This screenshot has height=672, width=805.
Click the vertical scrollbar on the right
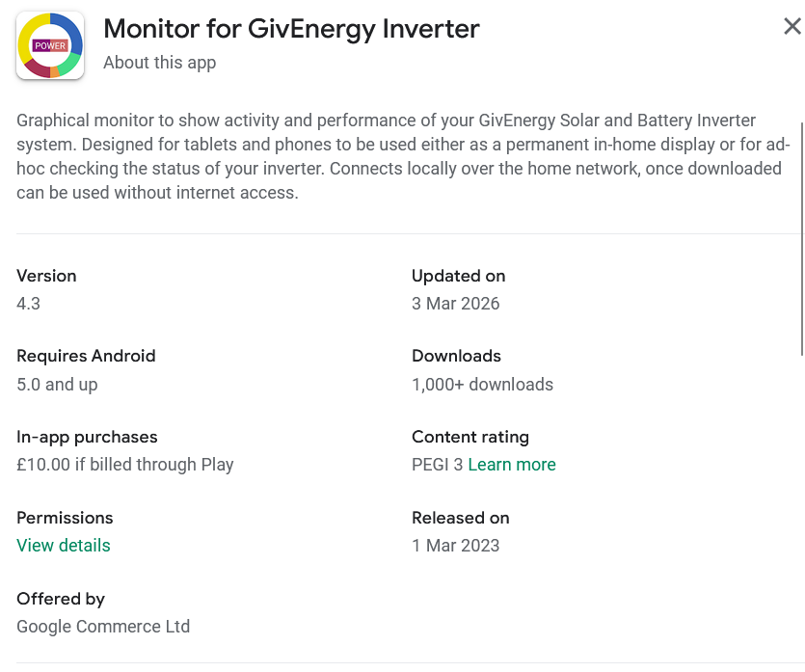(802, 239)
